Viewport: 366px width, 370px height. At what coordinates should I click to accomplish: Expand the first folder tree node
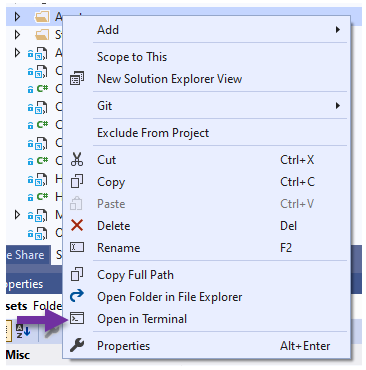pyautogui.click(x=17, y=17)
